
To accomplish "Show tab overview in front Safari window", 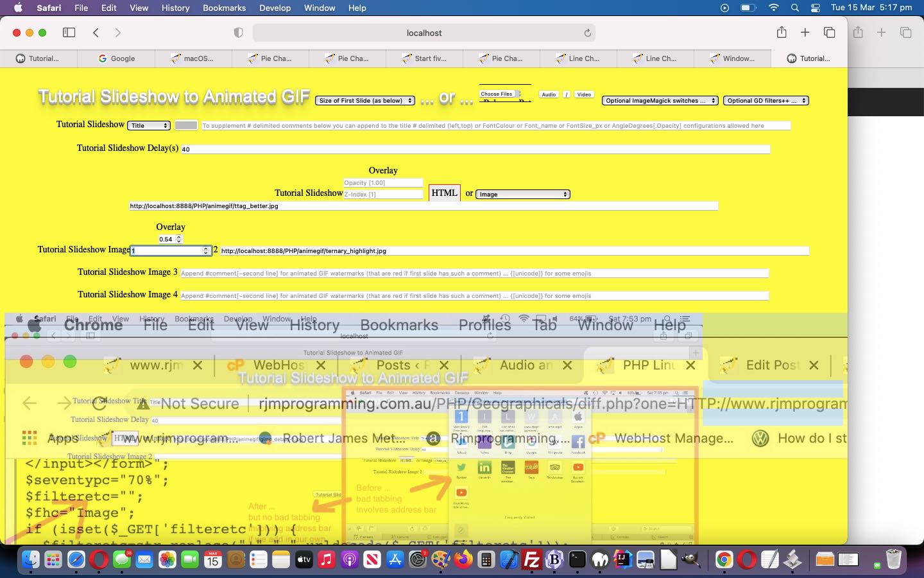I will [829, 33].
